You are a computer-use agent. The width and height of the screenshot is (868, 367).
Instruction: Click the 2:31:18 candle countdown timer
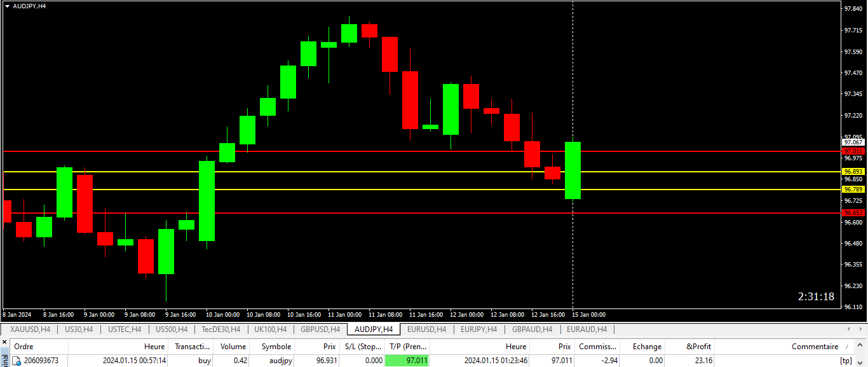[816, 297]
